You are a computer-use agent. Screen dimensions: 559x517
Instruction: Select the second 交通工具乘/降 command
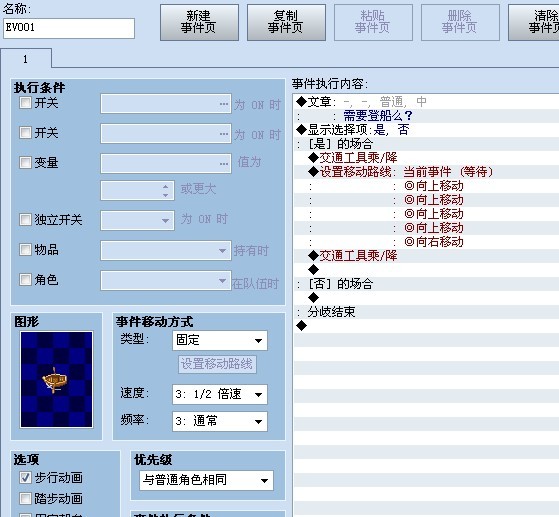pyautogui.click(x=427, y=256)
